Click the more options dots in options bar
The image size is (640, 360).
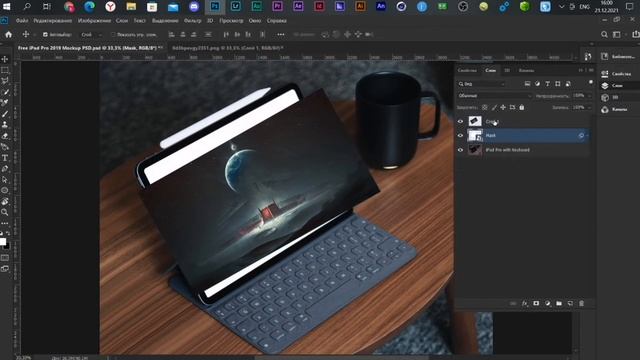281,35
